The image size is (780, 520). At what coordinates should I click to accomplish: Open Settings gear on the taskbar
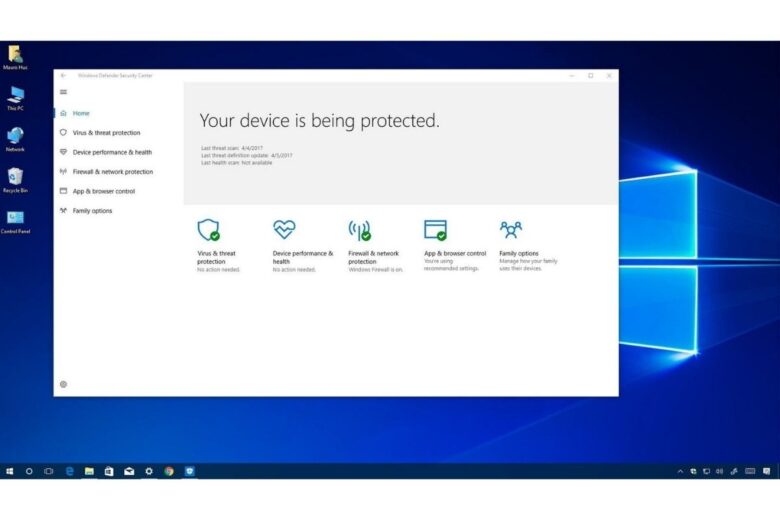pos(149,471)
